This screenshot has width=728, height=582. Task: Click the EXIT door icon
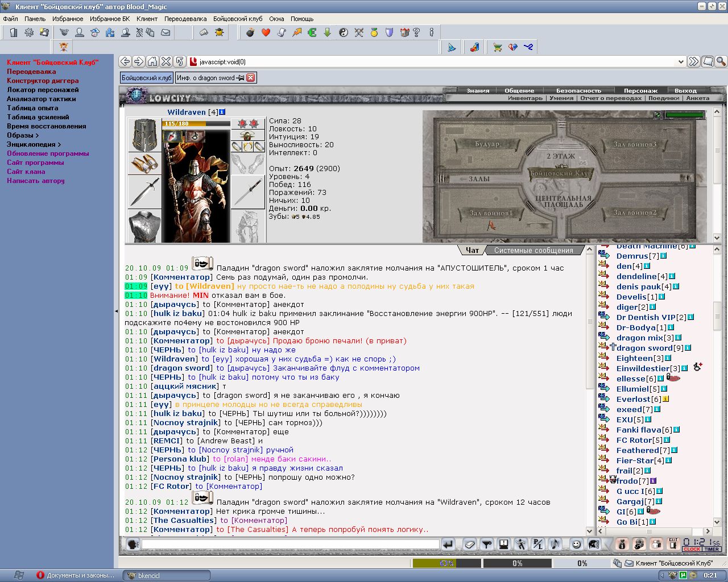673,544
